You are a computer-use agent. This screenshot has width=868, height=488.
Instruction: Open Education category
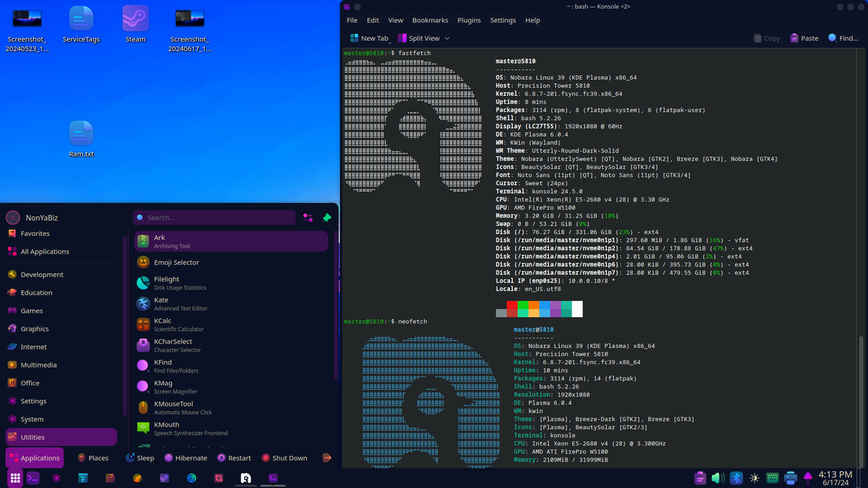(61, 293)
